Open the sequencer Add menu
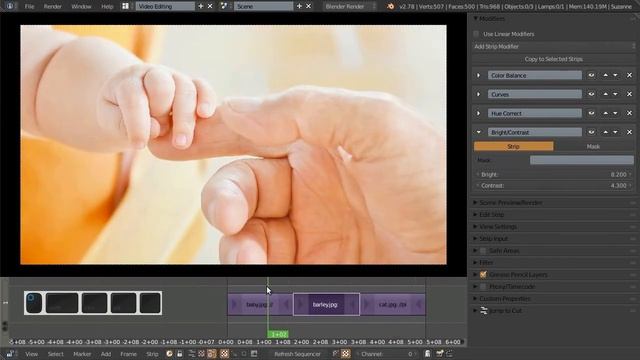 (x=106, y=354)
